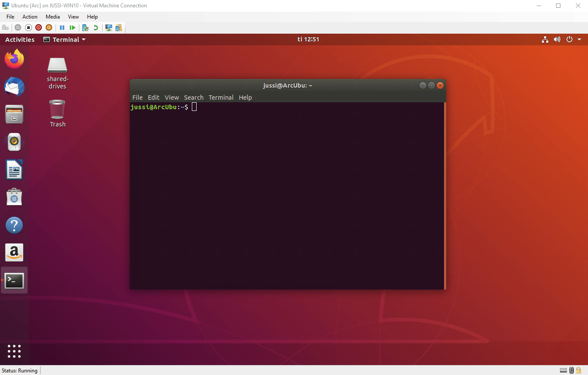
Task: Click the gray Start VM power icon
Action: pyautogui.click(x=18, y=28)
